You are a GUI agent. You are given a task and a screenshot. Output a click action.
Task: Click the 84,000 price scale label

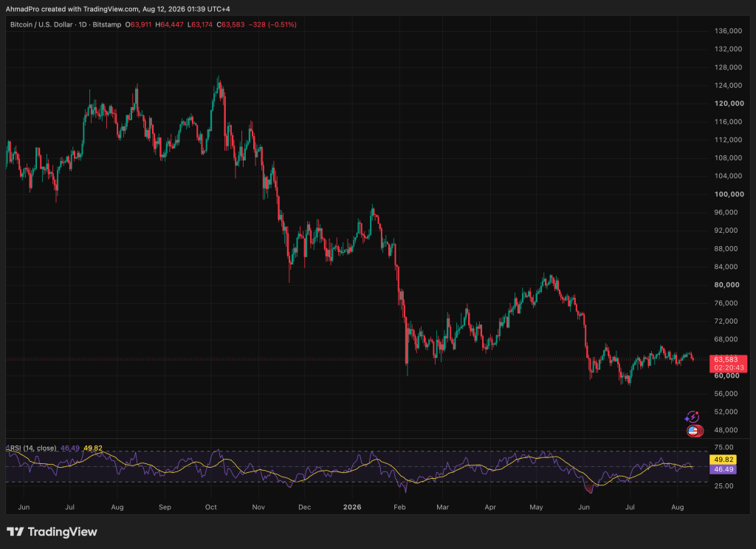click(726, 267)
